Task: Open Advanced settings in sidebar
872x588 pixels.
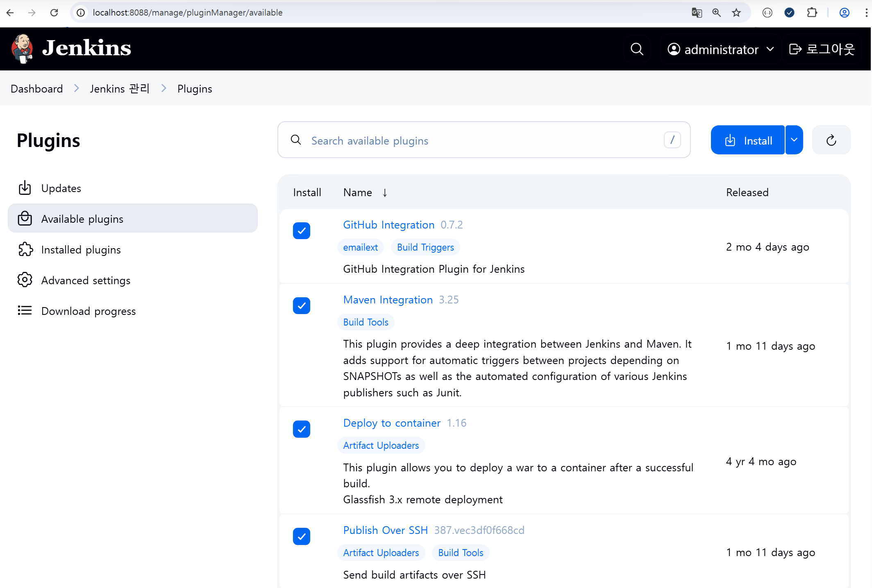Action: [x=86, y=280]
